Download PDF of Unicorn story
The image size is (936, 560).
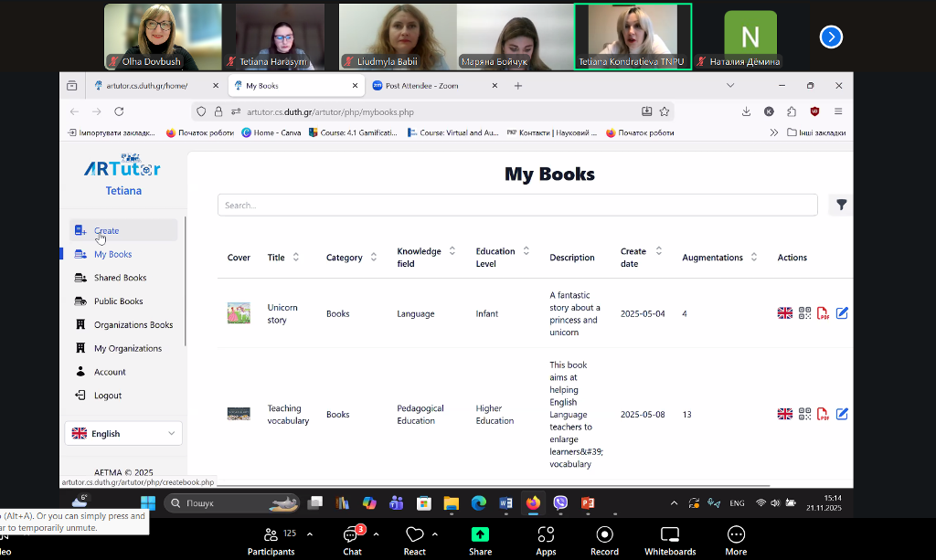tap(823, 313)
